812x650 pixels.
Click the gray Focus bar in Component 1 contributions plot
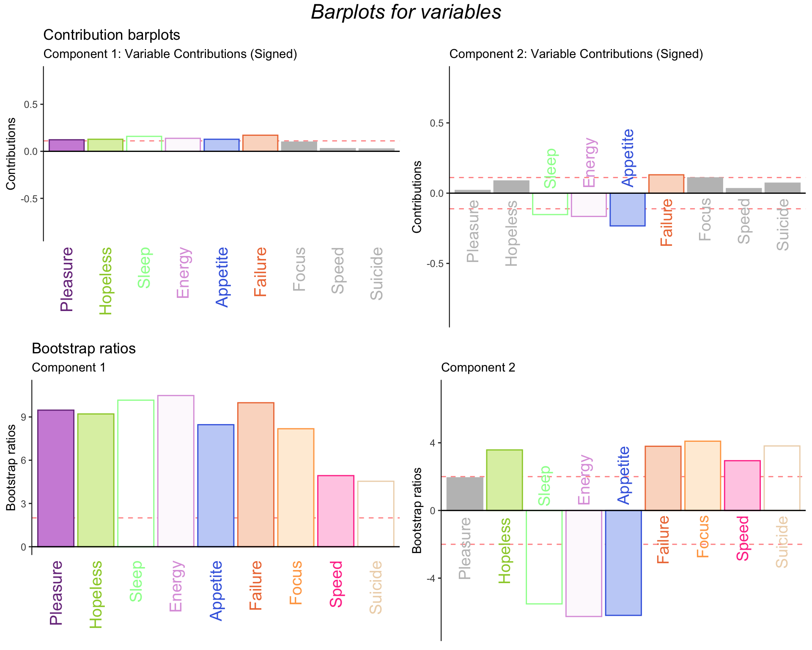[299, 146]
